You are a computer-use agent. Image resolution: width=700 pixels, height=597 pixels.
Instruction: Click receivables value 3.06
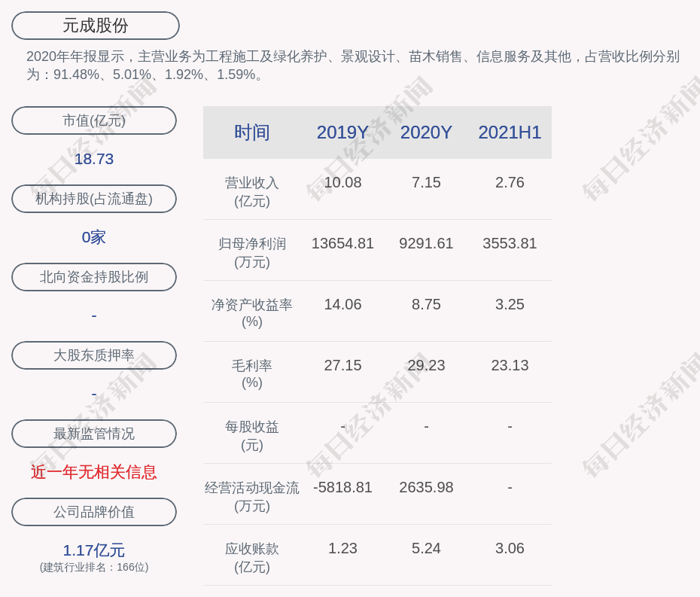tap(510, 548)
